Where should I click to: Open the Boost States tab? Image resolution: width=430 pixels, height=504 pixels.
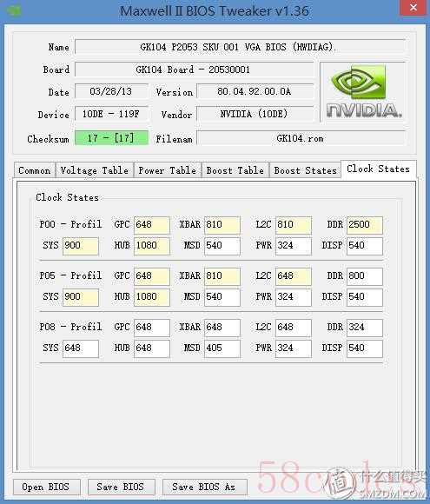coord(305,170)
